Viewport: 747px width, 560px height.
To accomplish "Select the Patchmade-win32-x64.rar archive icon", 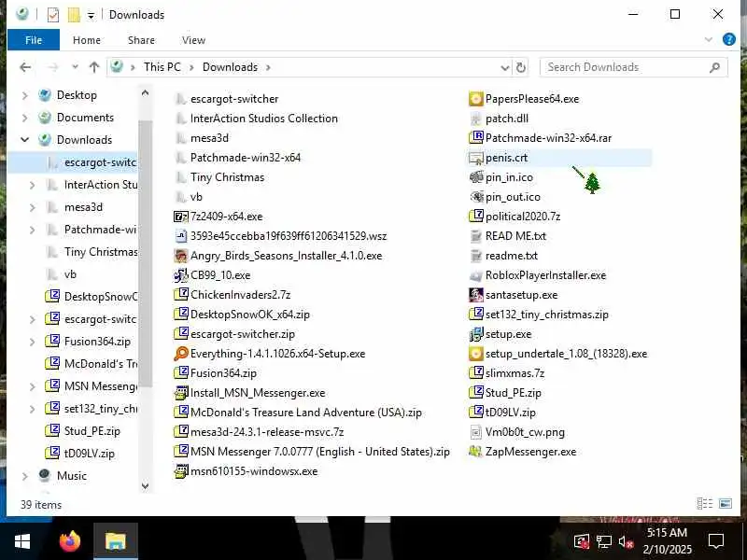I will point(475,138).
